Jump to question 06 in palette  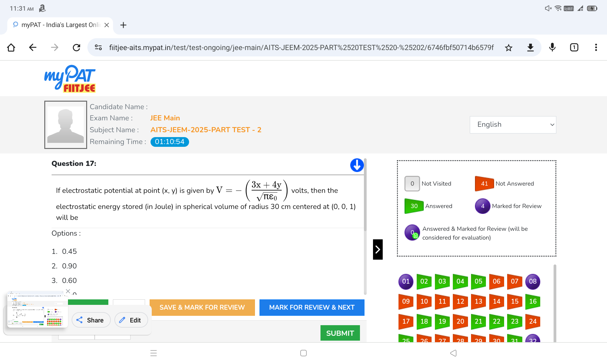[x=497, y=281]
